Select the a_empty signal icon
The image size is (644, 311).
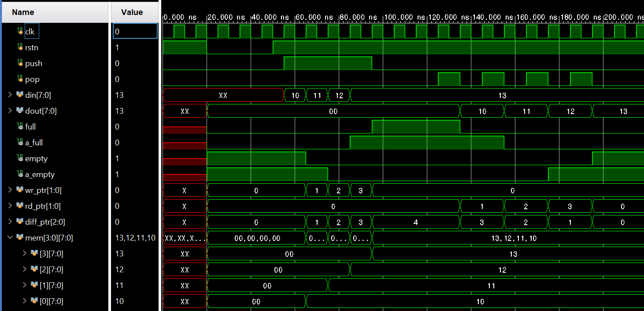tap(20, 174)
